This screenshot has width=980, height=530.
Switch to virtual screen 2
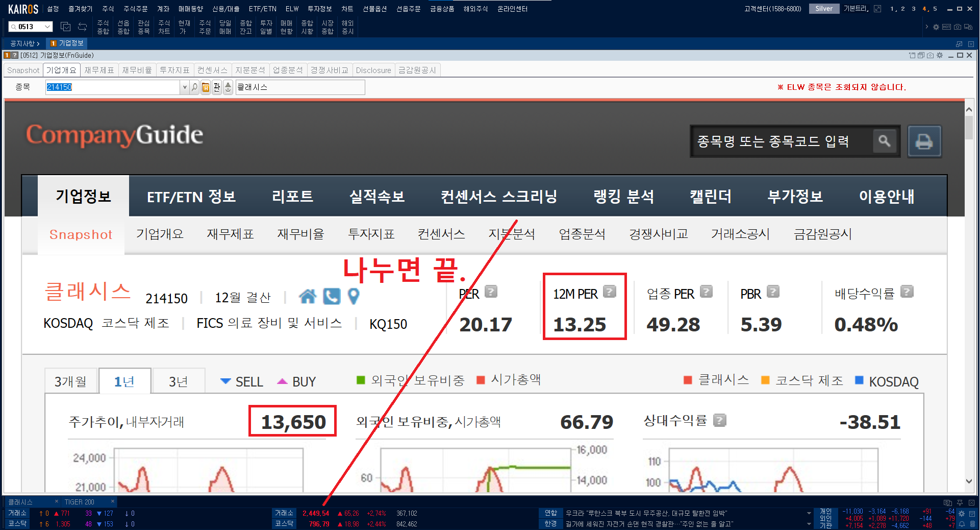(902, 9)
